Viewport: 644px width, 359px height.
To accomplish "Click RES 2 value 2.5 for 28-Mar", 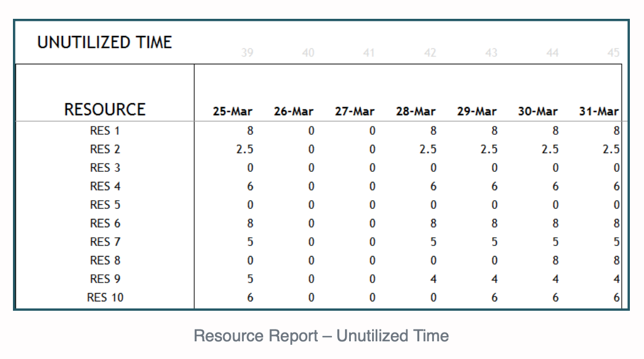I will (x=428, y=149).
